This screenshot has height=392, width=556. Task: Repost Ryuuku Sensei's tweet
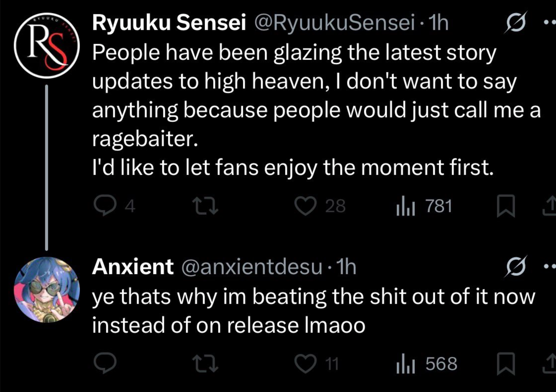[x=205, y=206]
